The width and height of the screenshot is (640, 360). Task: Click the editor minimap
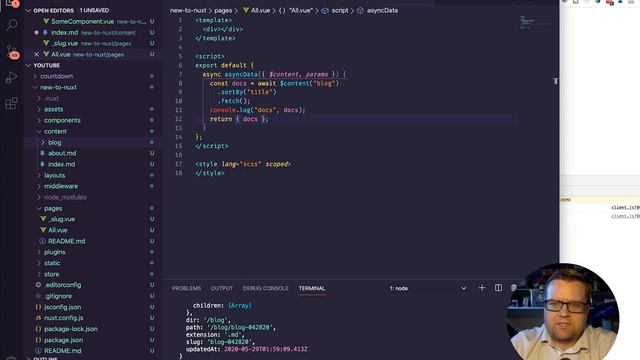[x=535, y=22]
